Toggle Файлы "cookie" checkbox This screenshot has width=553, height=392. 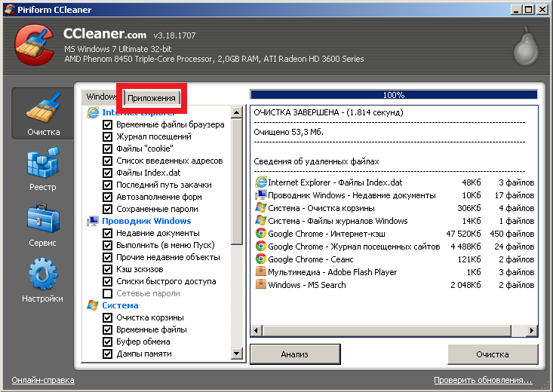(108, 149)
